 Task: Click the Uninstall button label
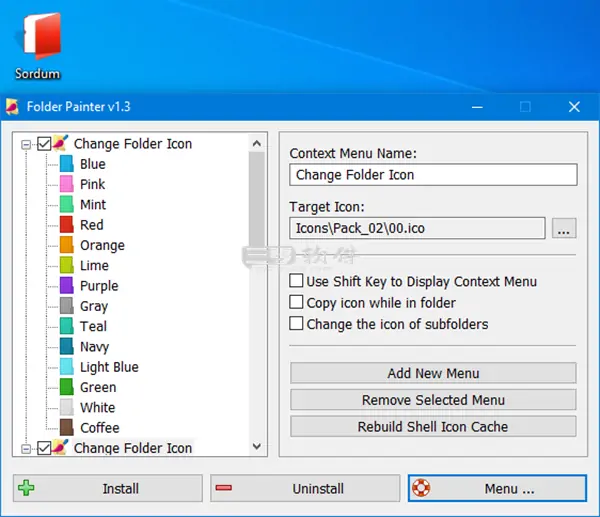(318, 489)
